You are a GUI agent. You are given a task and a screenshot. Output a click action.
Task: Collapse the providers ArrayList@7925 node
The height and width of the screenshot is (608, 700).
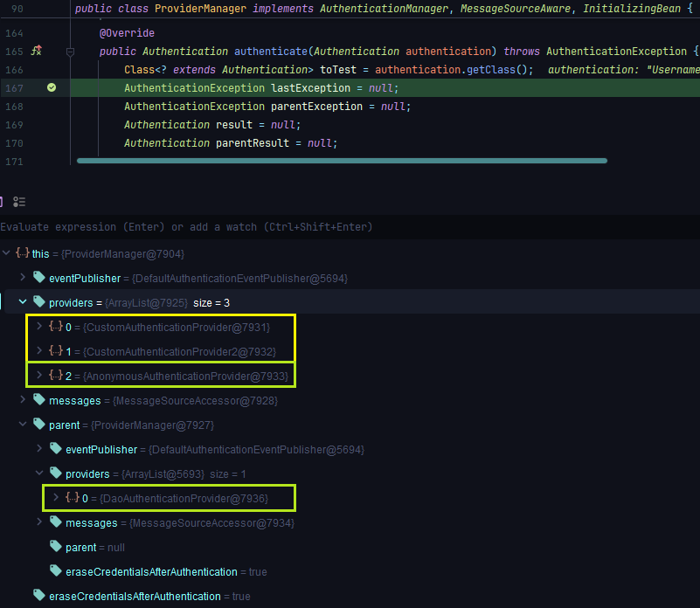click(x=24, y=302)
